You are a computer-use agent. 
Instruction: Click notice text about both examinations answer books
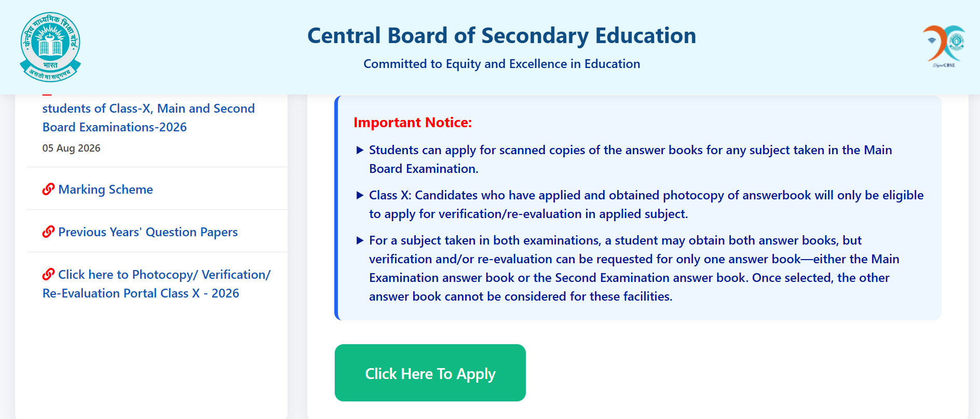(x=634, y=268)
